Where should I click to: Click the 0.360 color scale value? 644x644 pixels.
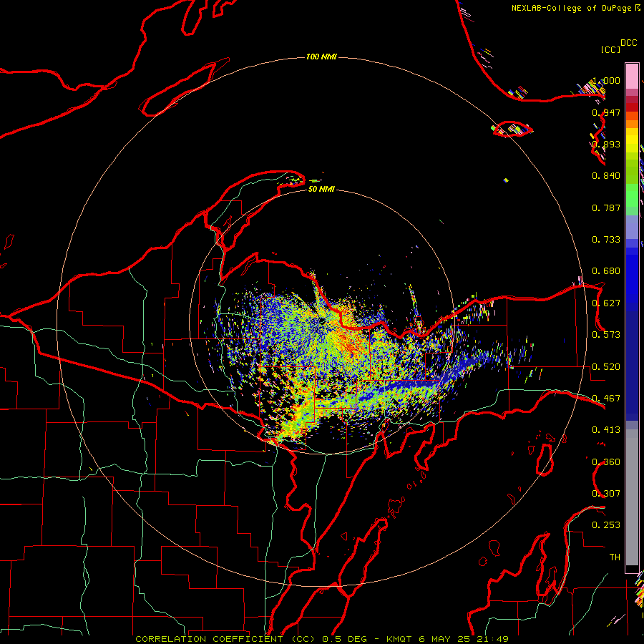coord(606,462)
